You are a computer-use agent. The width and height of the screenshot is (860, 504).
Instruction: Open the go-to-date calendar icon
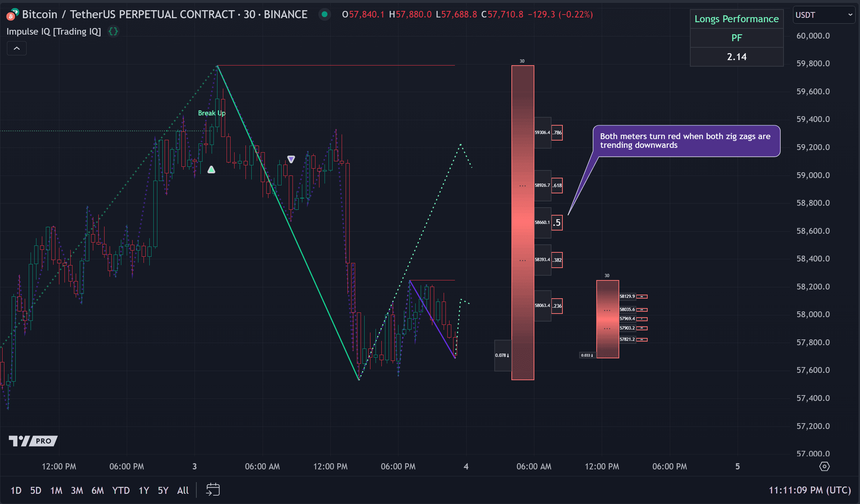coord(213,490)
